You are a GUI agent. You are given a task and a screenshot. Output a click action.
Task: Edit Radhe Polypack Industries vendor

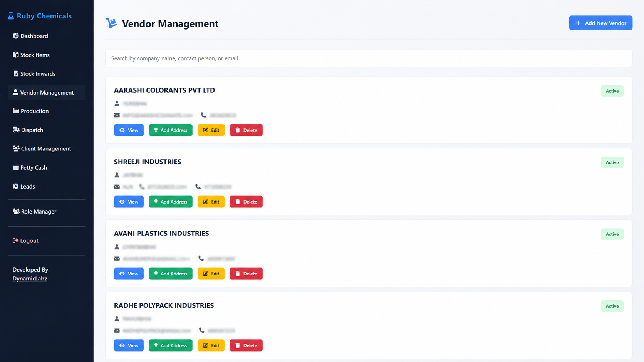[x=211, y=345]
